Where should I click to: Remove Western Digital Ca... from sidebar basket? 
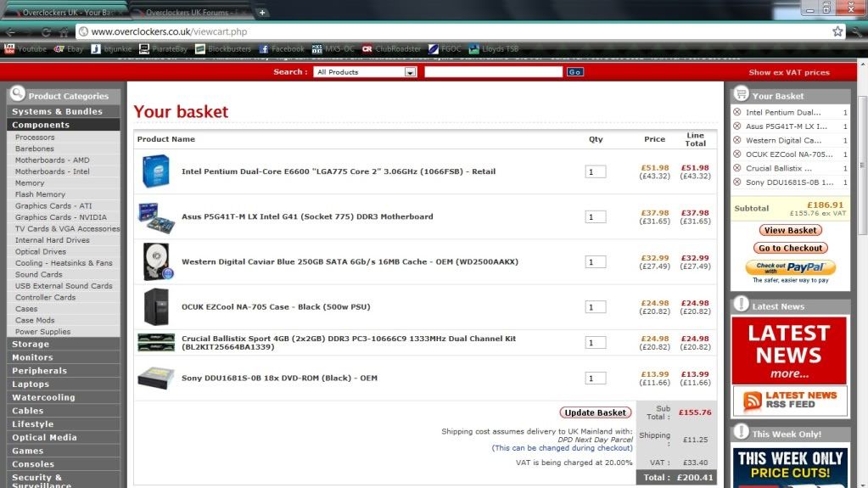(736, 140)
